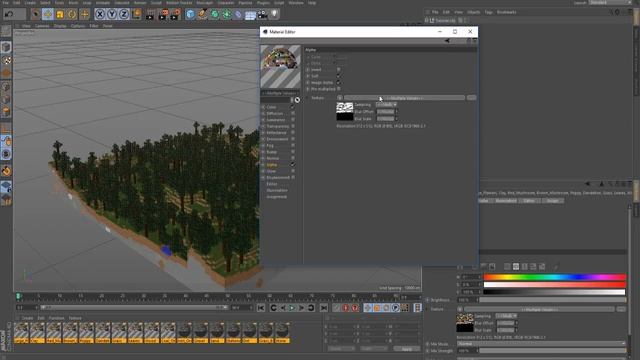The image size is (640, 360).
Task: Click the red Record Active Objects button
Action: coord(345,308)
